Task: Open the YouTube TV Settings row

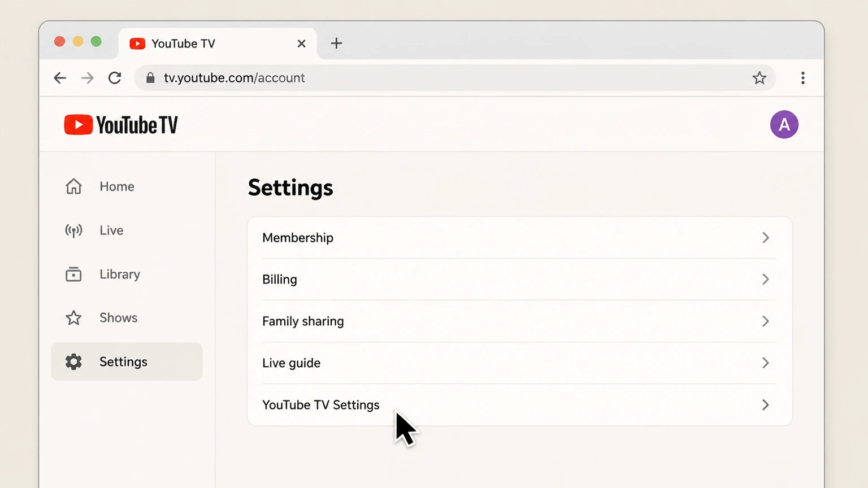Action: coord(519,405)
